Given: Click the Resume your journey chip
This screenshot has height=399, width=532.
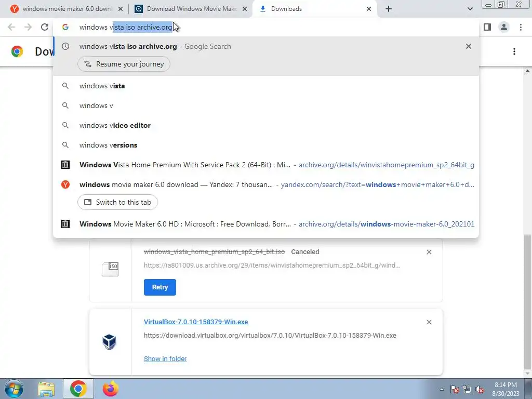Looking at the screenshot, I should [x=124, y=64].
